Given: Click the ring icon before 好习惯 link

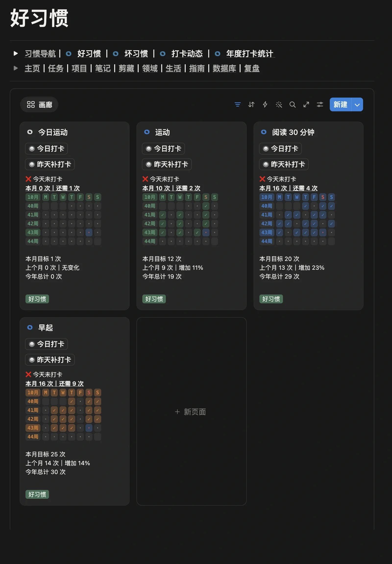Looking at the screenshot, I should pyautogui.click(x=69, y=53).
